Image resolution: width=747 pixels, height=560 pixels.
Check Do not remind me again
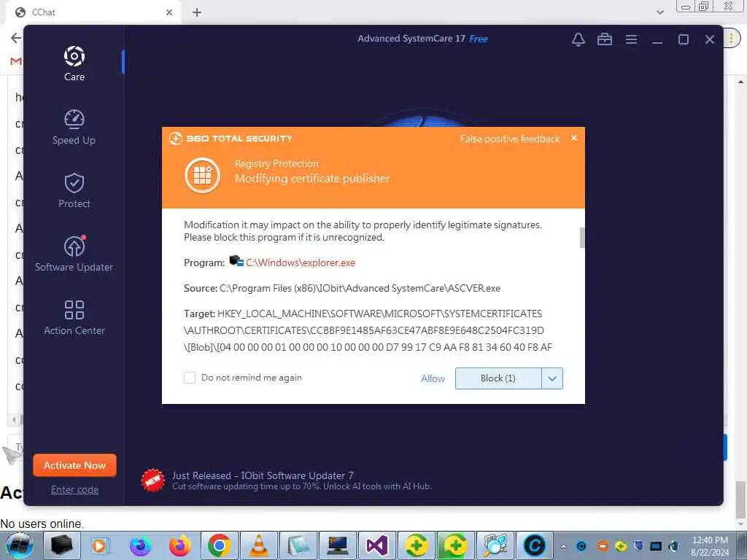(x=190, y=378)
